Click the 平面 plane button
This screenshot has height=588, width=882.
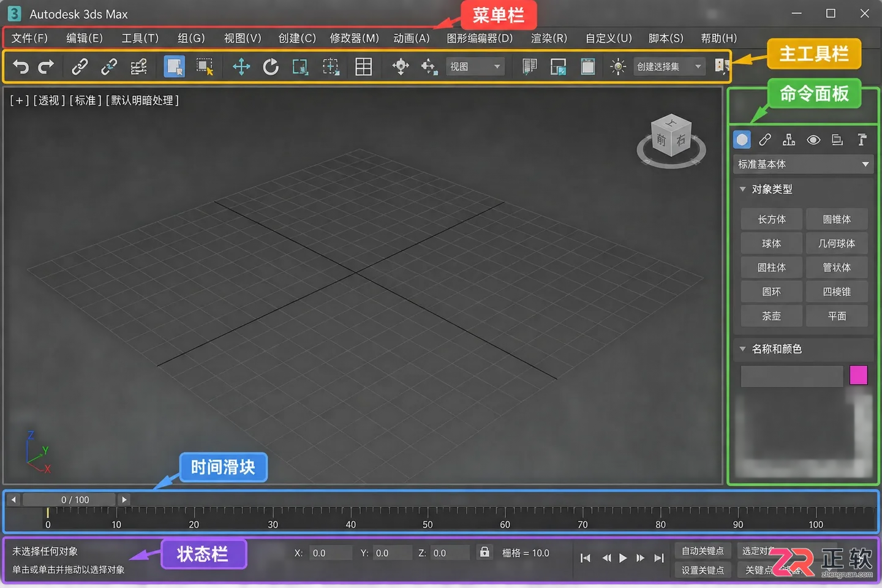click(x=837, y=316)
